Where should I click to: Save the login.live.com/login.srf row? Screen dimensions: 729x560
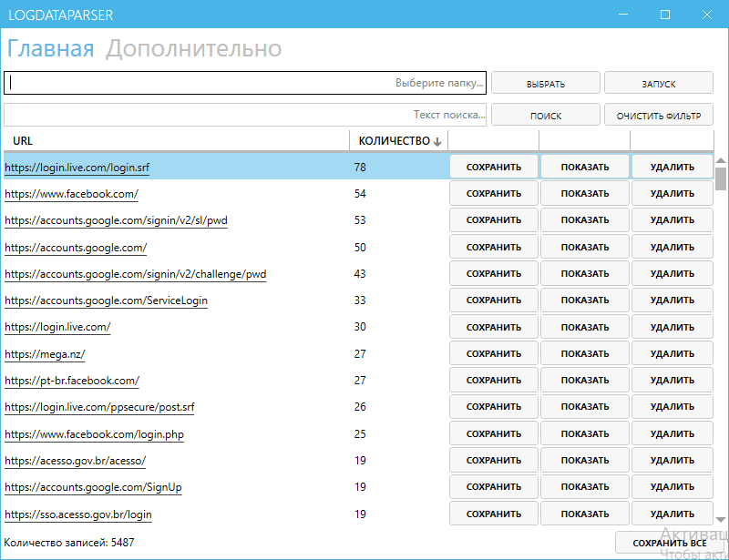(x=493, y=167)
